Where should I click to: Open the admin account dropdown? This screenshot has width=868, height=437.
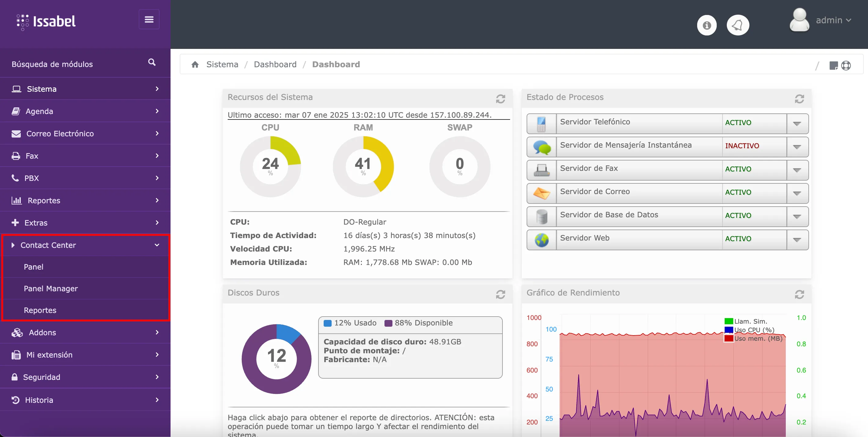834,20
